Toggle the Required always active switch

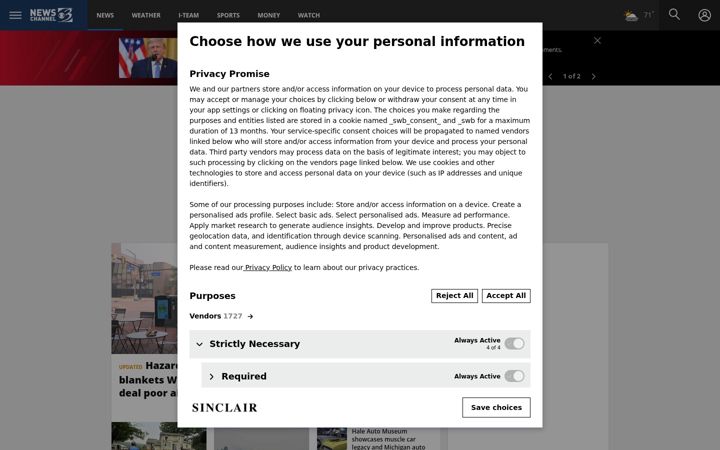514,376
